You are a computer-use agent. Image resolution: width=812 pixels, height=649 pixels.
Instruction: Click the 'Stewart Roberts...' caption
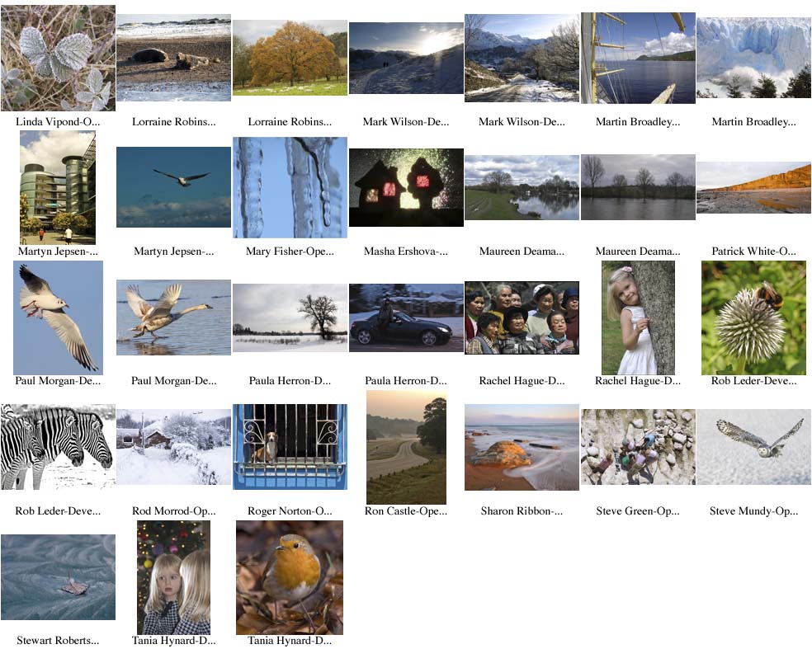coord(58,640)
